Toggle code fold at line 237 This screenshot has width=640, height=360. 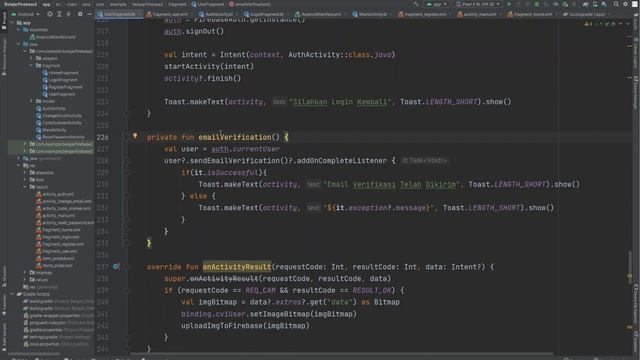tap(126, 267)
